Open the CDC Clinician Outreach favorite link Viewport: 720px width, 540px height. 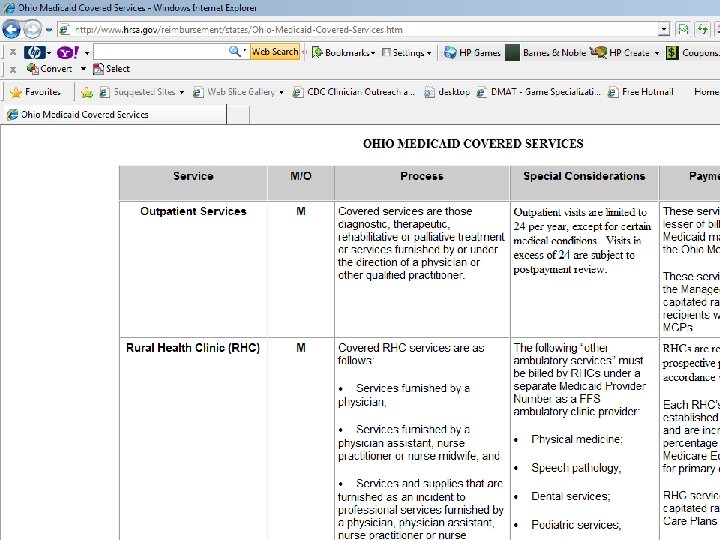pos(354,92)
